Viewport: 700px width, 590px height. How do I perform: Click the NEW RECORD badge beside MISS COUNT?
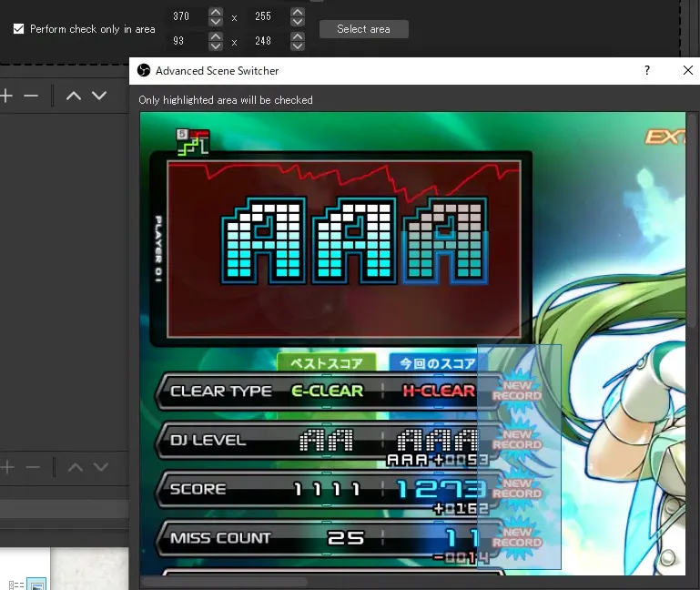tap(516, 537)
